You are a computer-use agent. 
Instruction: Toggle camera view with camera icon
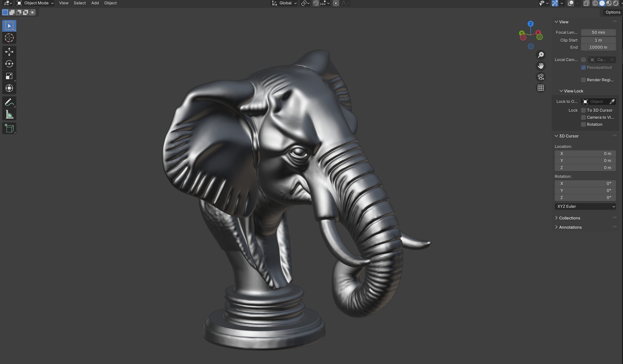click(x=541, y=77)
